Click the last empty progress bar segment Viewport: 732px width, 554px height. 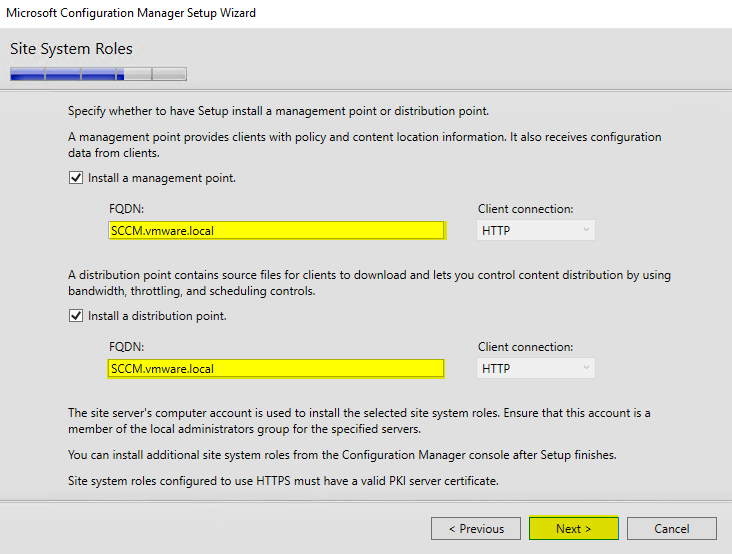(x=169, y=73)
